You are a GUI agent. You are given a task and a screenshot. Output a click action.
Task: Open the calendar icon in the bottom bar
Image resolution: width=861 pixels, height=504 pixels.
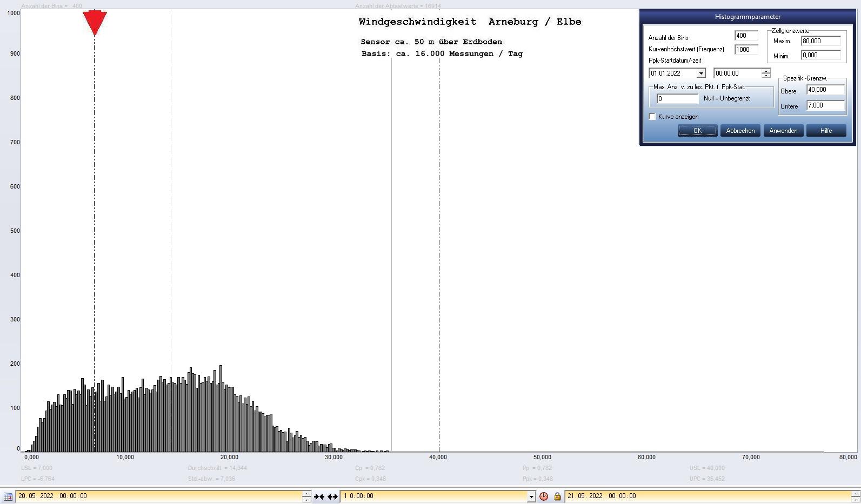coord(8,496)
